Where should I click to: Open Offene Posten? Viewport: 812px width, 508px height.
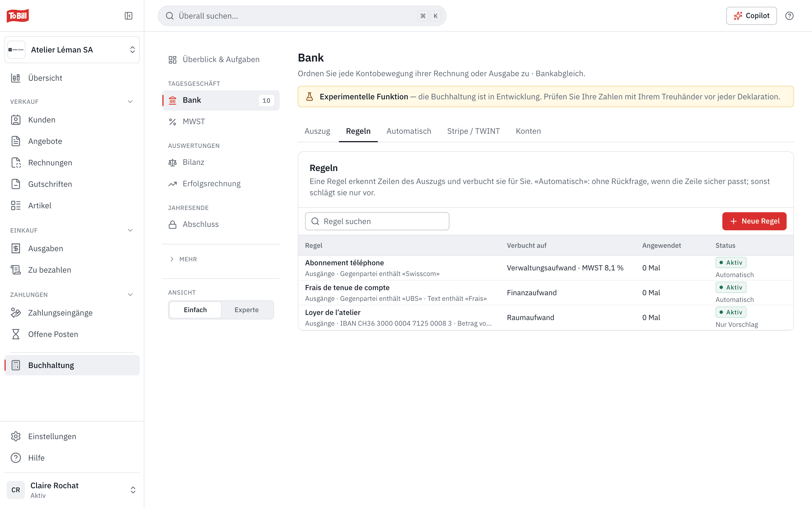click(72, 334)
